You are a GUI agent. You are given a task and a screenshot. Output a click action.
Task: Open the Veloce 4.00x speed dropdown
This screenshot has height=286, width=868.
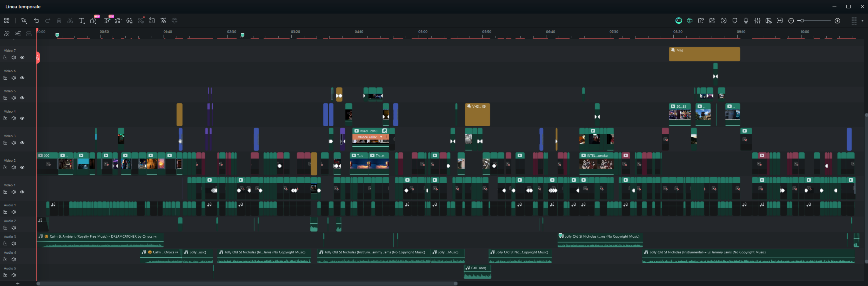click(x=381, y=137)
